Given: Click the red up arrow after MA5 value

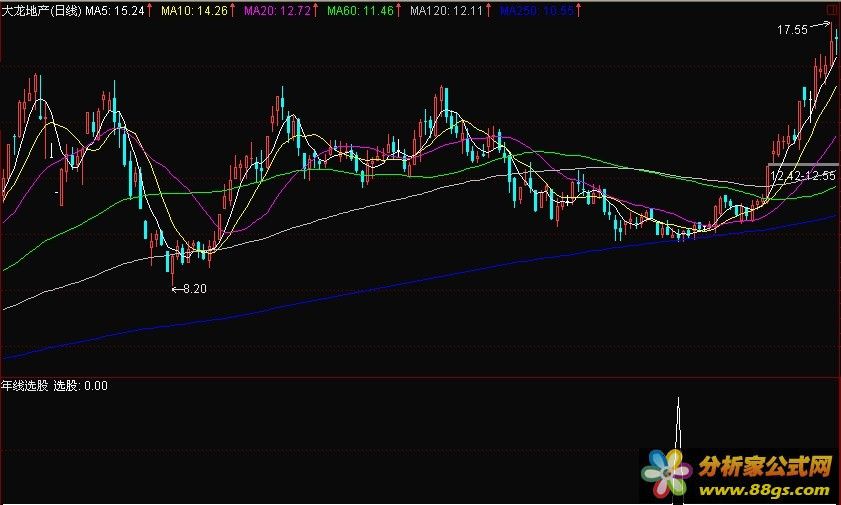Looking at the screenshot, I should 149,10.
